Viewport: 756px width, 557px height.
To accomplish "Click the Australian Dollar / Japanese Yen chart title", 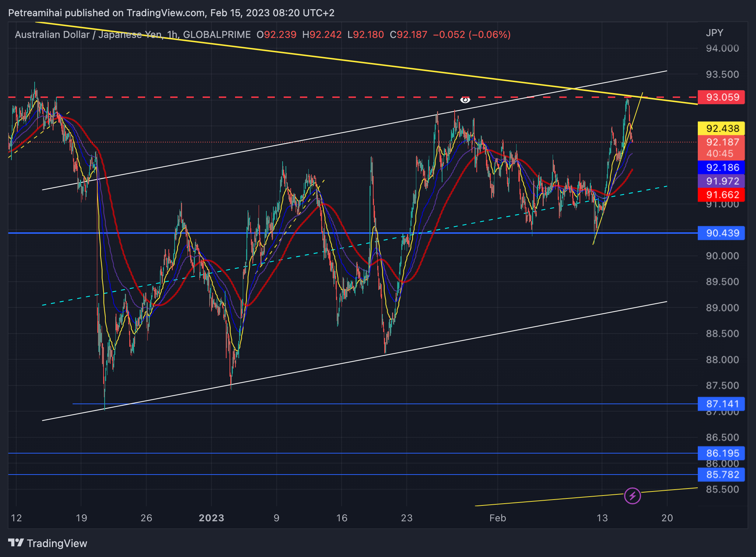I will [x=88, y=35].
